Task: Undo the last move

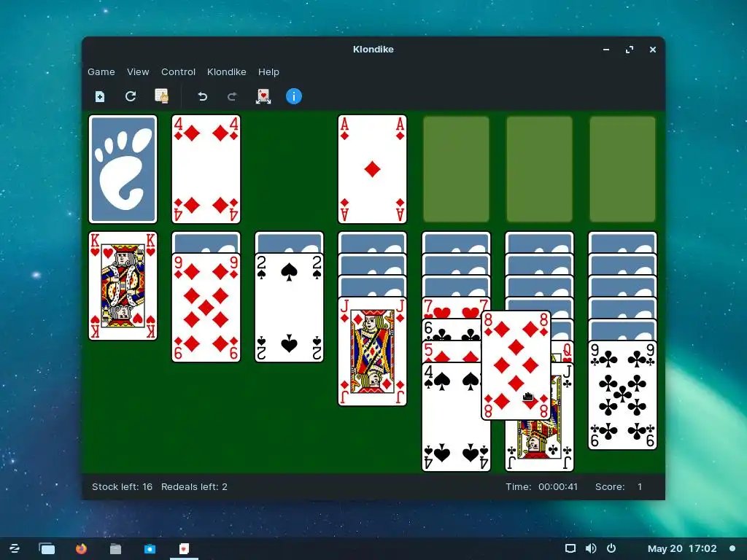Action: pos(203,97)
